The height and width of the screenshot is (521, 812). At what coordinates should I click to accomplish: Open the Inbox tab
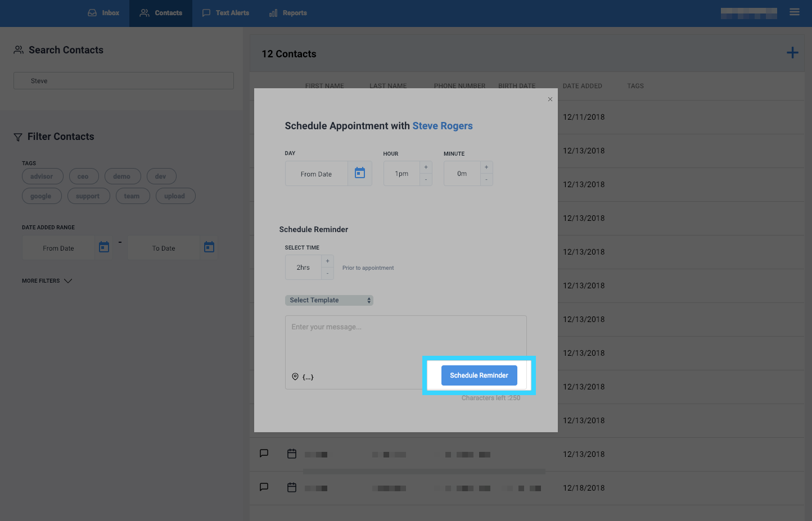(x=103, y=13)
